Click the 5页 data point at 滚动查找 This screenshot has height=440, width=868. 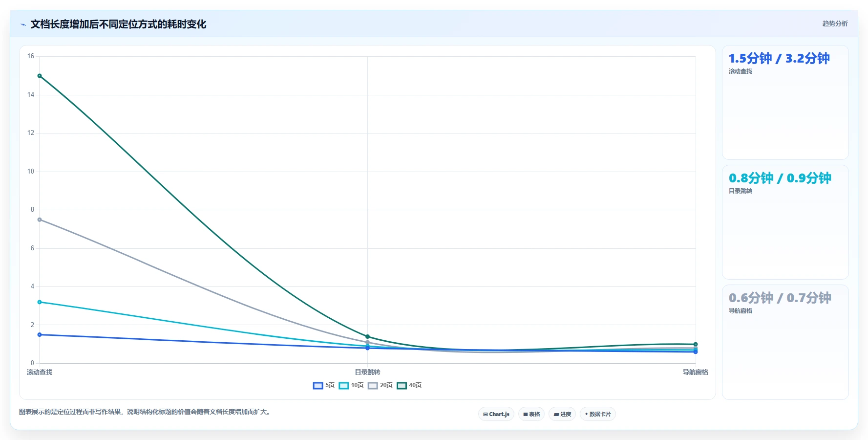coord(40,335)
